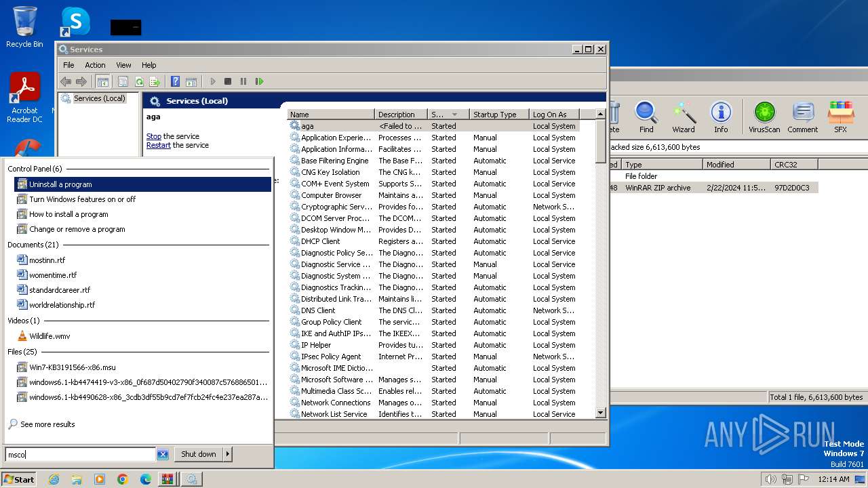Screen dimensions: 868x488
Task: Open Recycle Bin desktop icon
Action: (24, 27)
